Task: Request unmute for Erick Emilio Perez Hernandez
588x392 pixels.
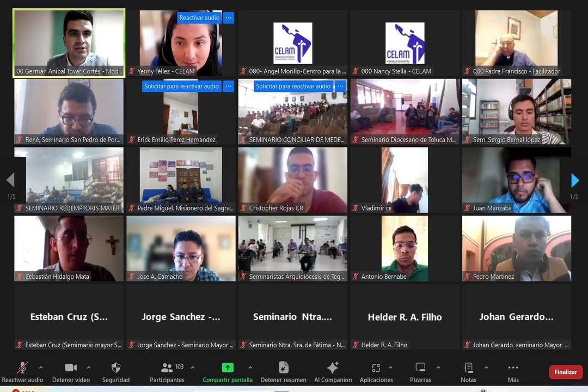Action: (x=181, y=87)
